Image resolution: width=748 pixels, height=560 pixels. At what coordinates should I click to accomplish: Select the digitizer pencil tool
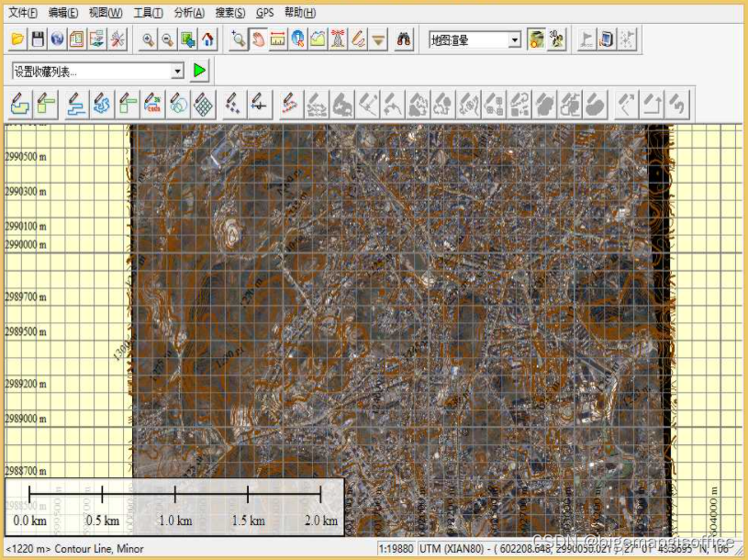point(358,39)
